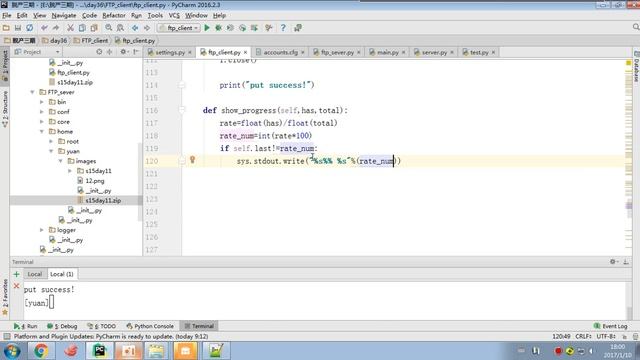Click the intention lightbulb on line 120
Viewport: 640px width, 360px height.
(x=192, y=160)
